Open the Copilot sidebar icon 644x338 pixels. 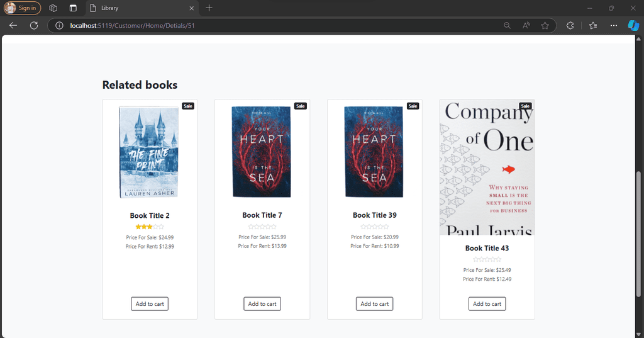click(x=634, y=26)
